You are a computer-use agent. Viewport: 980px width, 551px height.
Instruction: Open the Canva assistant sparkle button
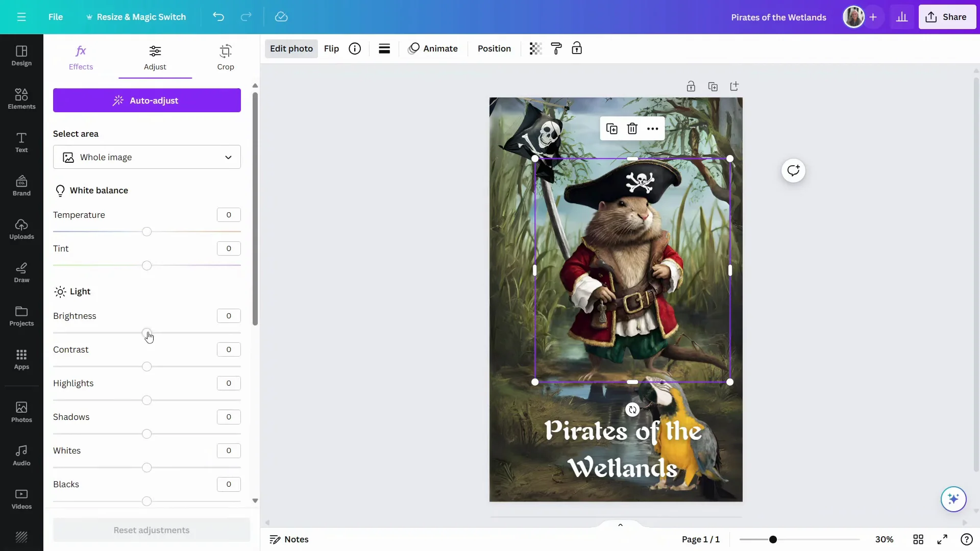point(953,499)
